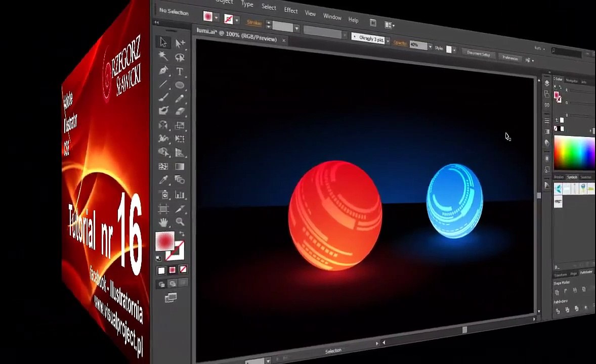Open the View menu
The width and height of the screenshot is (596, 364).
(x=310, y=13)
